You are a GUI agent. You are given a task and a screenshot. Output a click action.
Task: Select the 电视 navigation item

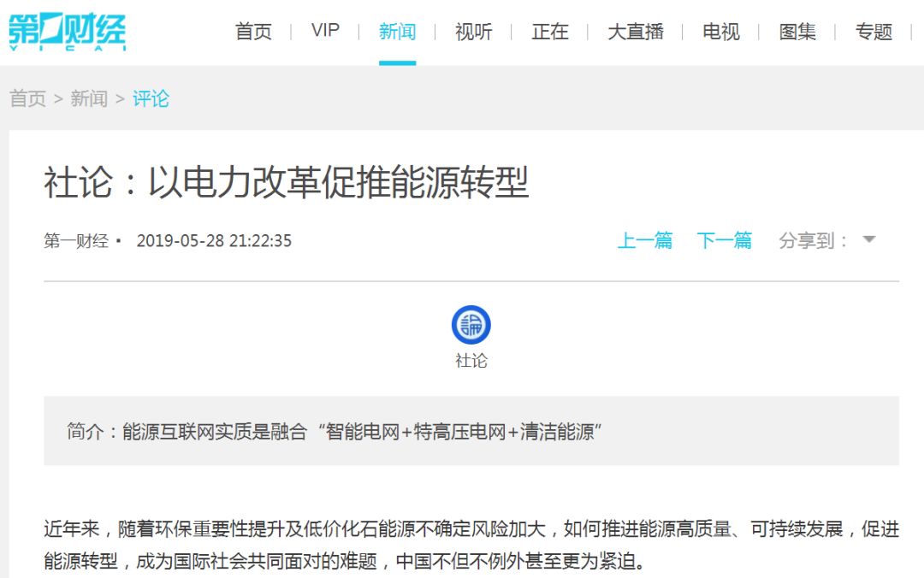point(720,32)
